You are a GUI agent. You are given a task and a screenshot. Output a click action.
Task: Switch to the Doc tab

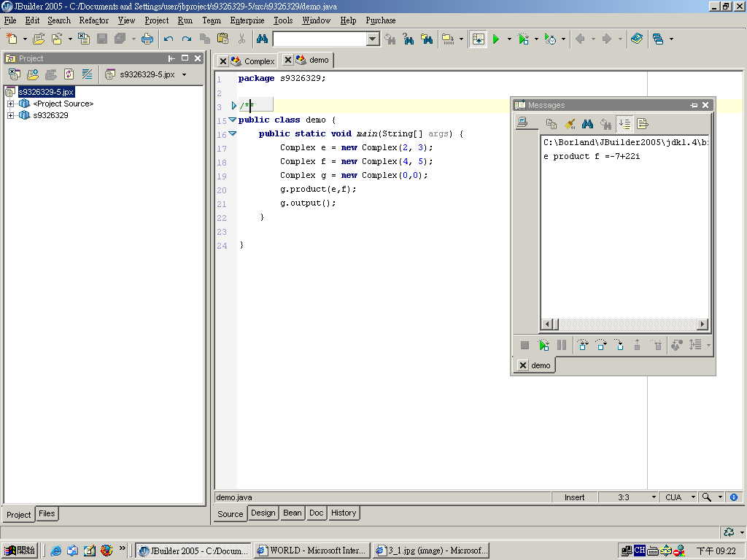point(316,513)
